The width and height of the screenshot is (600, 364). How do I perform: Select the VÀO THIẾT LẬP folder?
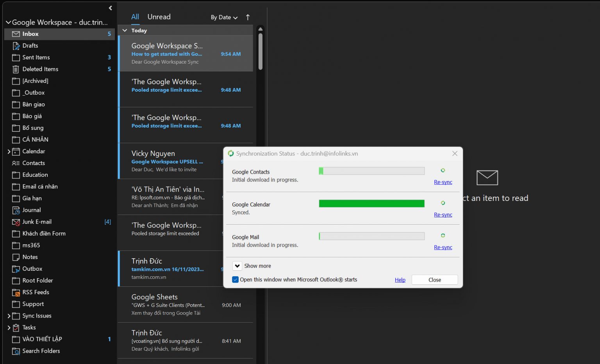[x=59, y=339]
